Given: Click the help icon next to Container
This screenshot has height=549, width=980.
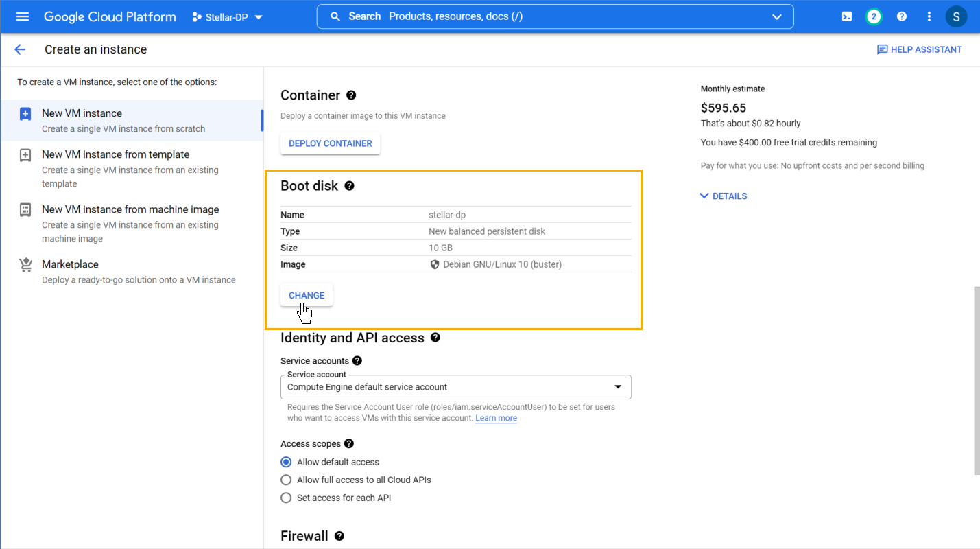Looking at the screenshot, I should 351,95.
